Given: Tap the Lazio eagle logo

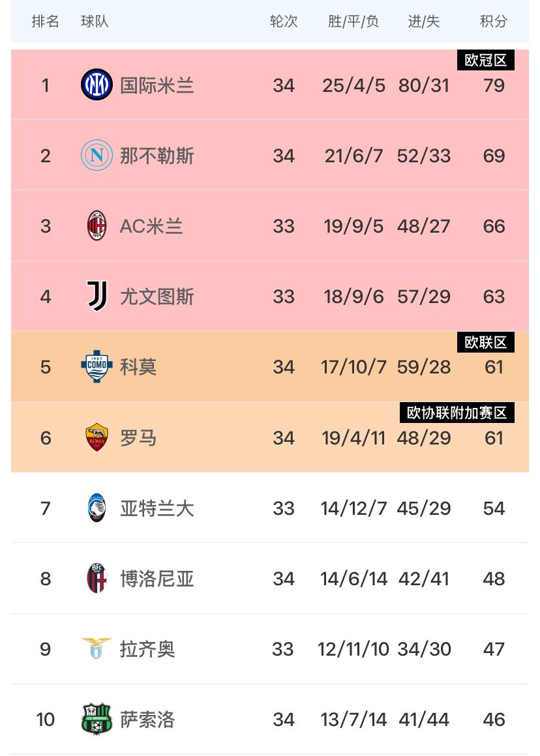Looking at the screenshot, I should point(97,648).
